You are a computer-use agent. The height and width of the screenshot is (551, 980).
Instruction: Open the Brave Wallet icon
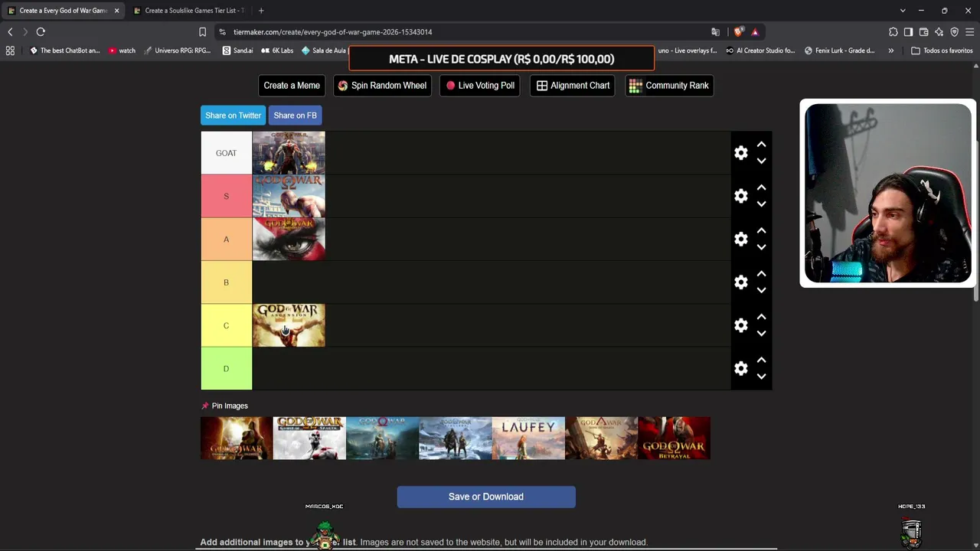coord(923,32)
